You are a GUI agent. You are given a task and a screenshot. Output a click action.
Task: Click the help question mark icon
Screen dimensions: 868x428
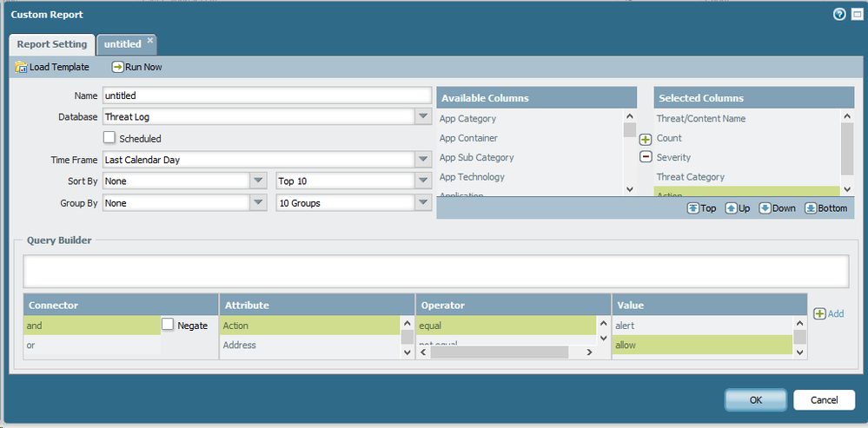[839, 15]
